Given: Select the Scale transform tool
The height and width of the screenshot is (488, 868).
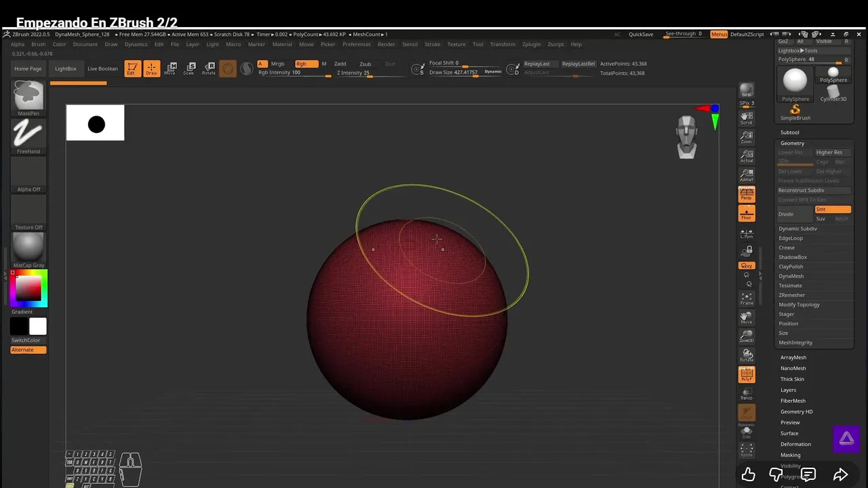Looking at the screenshot, I should pos(190,68).
